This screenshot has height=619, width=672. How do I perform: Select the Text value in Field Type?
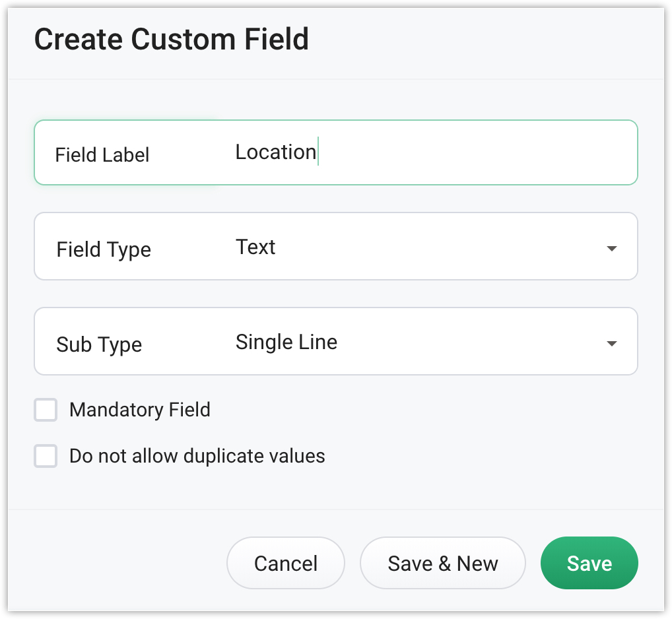pyautogui.click(x=255, y=247)
